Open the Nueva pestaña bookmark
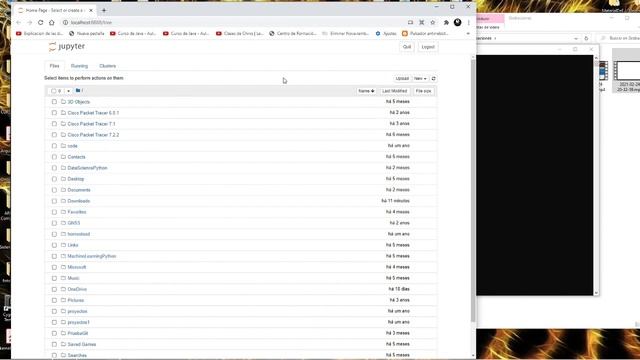640x360 pixels. point(87,33)
